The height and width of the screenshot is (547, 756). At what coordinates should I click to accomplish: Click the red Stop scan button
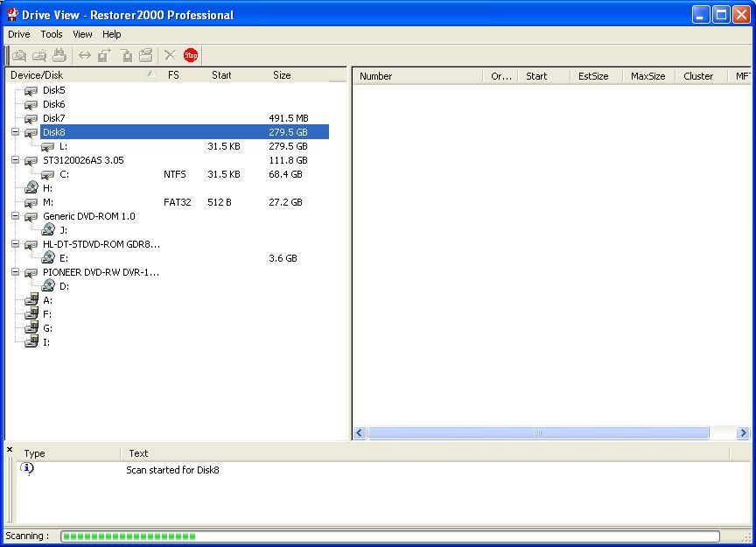tap(191, 55)
